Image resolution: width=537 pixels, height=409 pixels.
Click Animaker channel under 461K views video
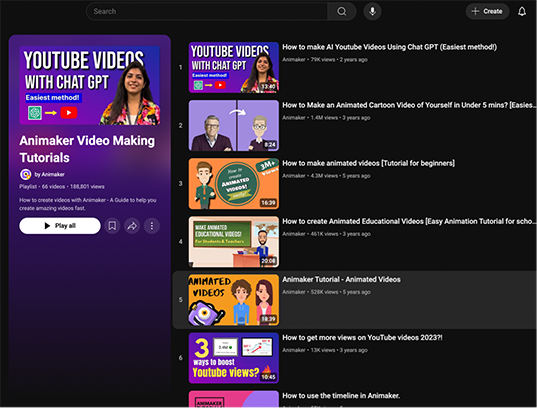click(294, 234)
